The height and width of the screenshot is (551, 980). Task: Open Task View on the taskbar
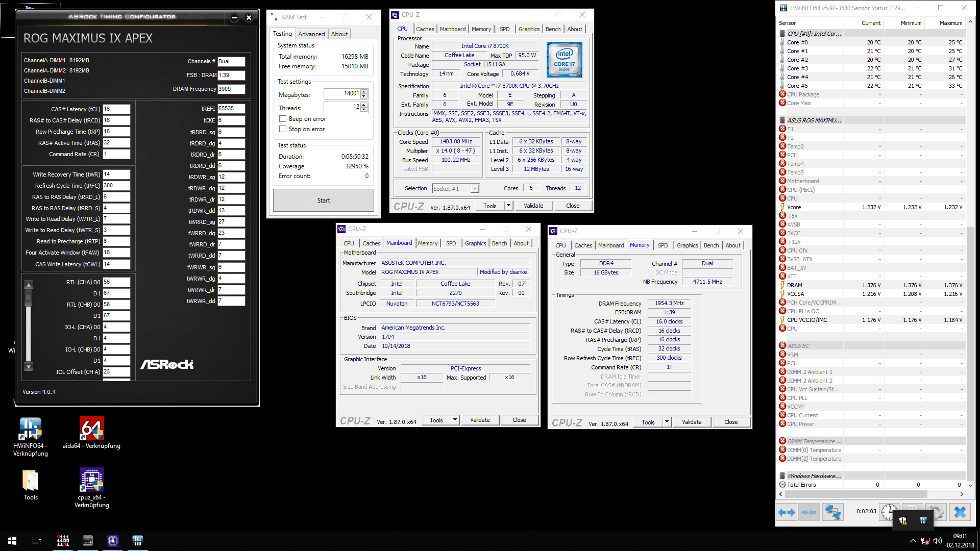point(37,541)
